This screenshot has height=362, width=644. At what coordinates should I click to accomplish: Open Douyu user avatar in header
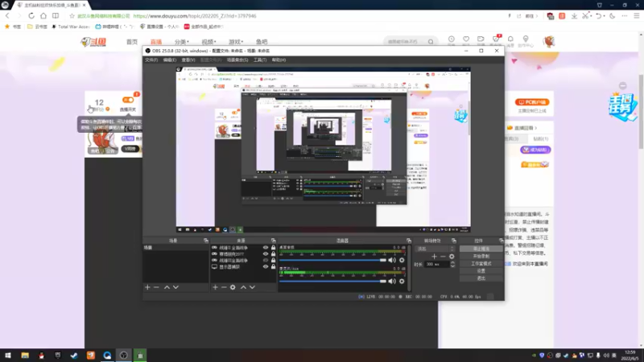(x=549, y=41)
